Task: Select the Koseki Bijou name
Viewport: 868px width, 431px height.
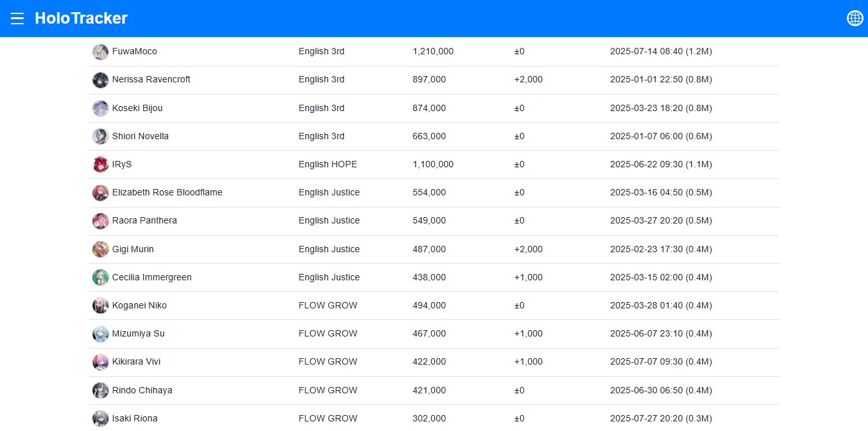Action: tap(137, 108)
